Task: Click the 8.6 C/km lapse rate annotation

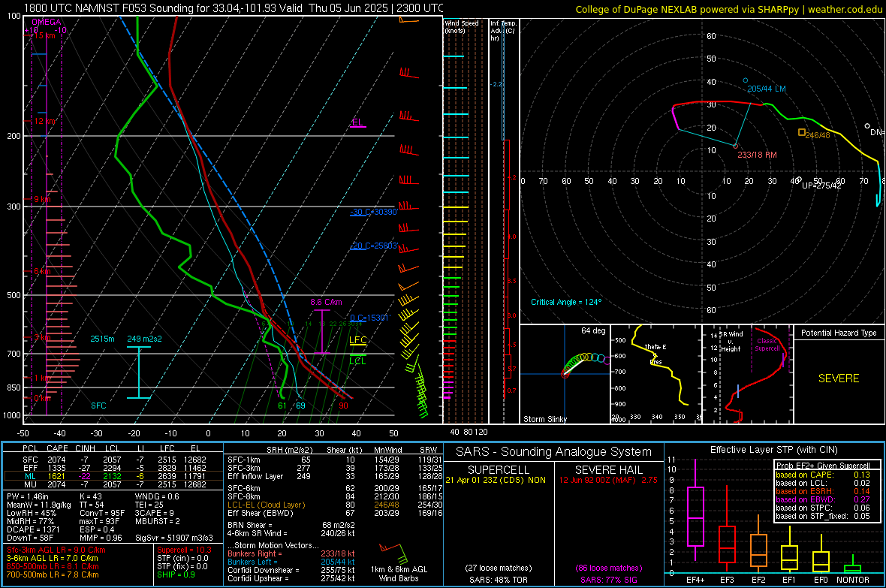Action: pyautogui.click(x=326, y=302)
